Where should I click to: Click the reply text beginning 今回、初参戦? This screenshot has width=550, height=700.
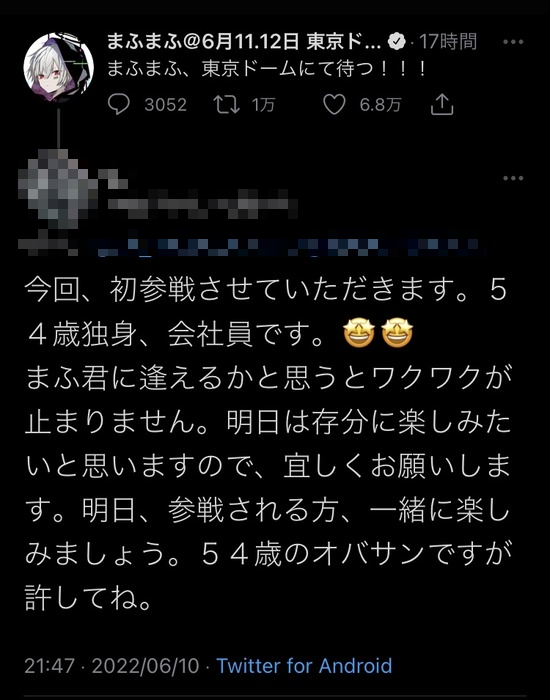(267, 444)
